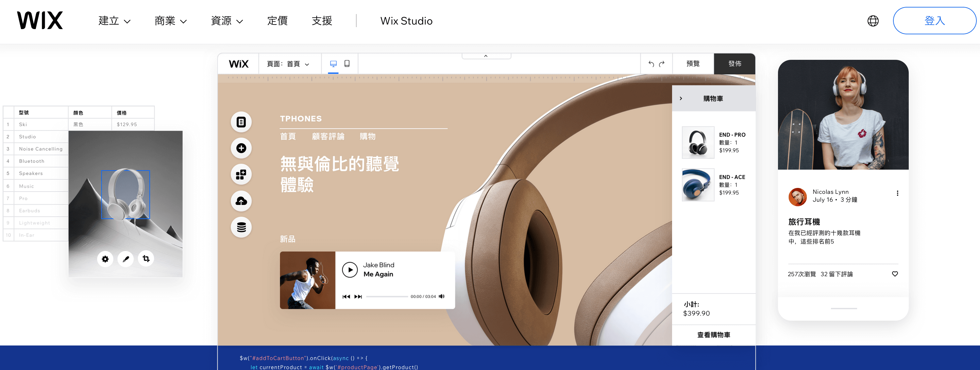The image size is (980, 370).
Task: Click the crop icon under headphone image
Action: 146,259
